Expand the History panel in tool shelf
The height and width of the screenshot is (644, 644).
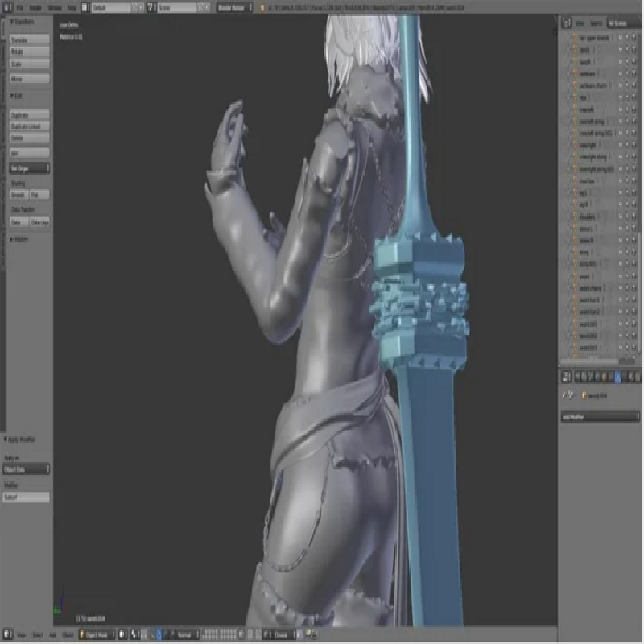(x=19, y=239)
